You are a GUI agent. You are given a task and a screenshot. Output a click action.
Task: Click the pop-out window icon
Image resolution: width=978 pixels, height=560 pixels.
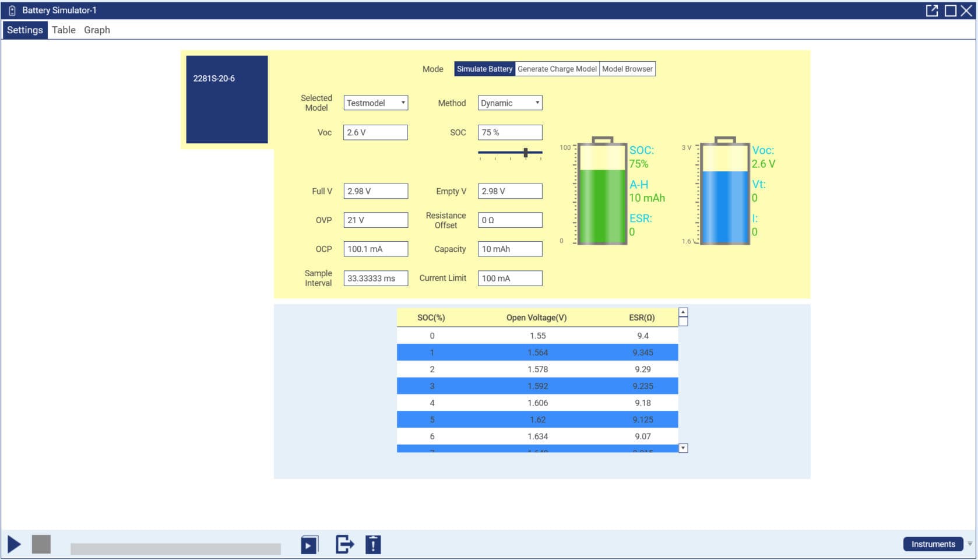tap(933, 10)
